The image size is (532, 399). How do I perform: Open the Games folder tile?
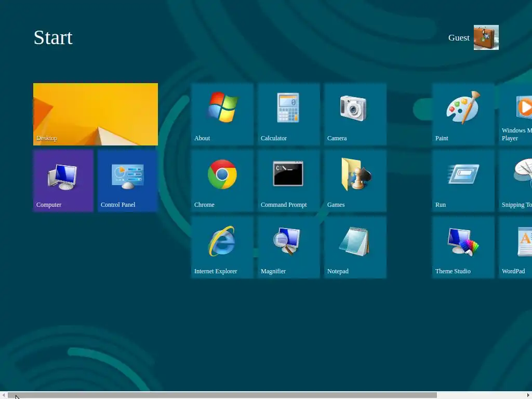[x=355, y=180]
